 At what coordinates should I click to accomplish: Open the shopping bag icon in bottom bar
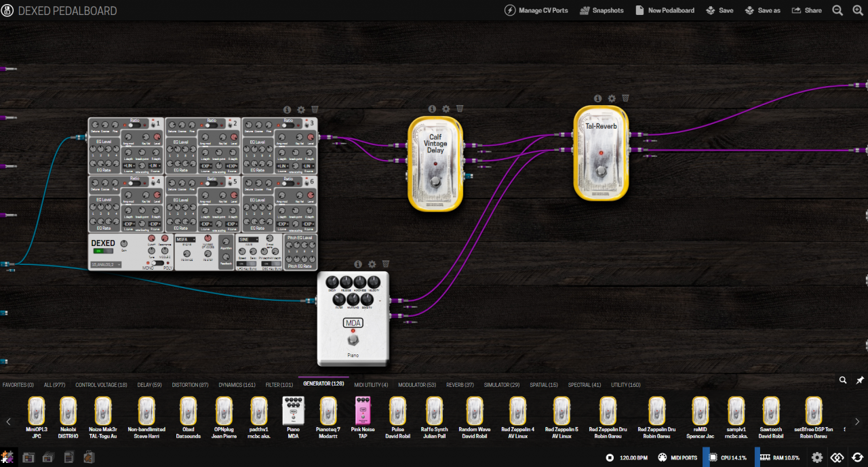(x=88, y=458)
